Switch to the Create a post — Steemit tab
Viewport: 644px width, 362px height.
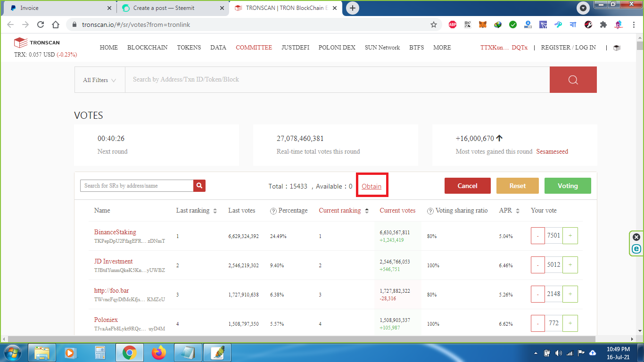coord(173,8)
